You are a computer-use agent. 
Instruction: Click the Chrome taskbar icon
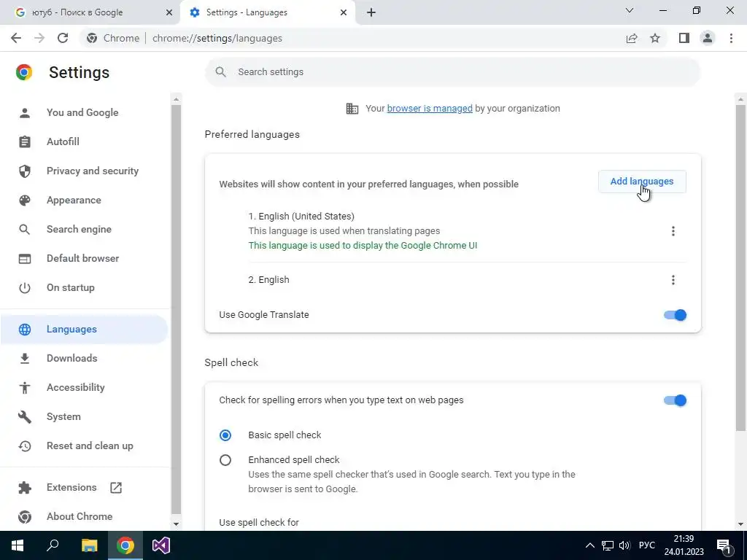[125, 545]
